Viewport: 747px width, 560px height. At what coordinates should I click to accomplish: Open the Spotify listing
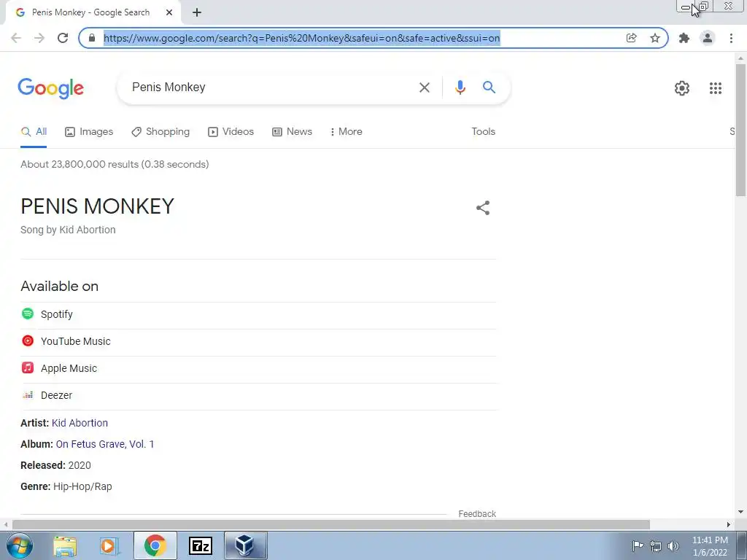coord(258,314)
